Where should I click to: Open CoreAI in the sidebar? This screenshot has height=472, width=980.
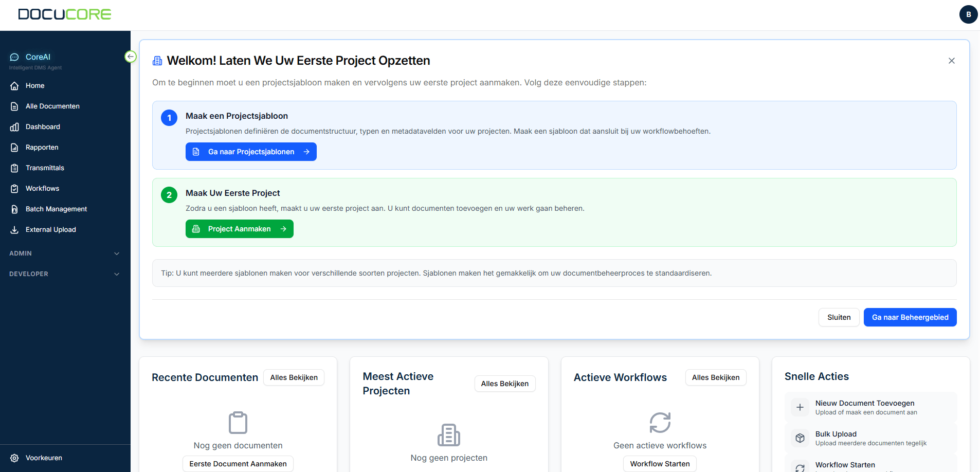pyautogui.click(x=38, y=57)
